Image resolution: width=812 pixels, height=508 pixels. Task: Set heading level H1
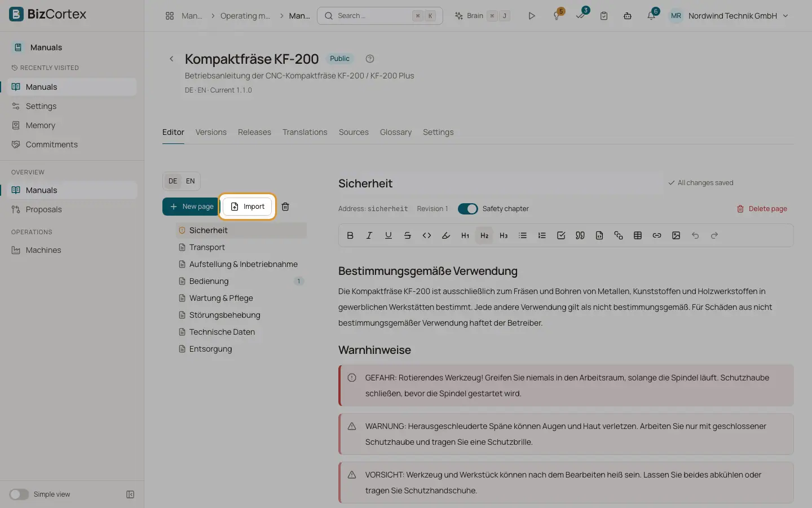click(x=465, y=235)
